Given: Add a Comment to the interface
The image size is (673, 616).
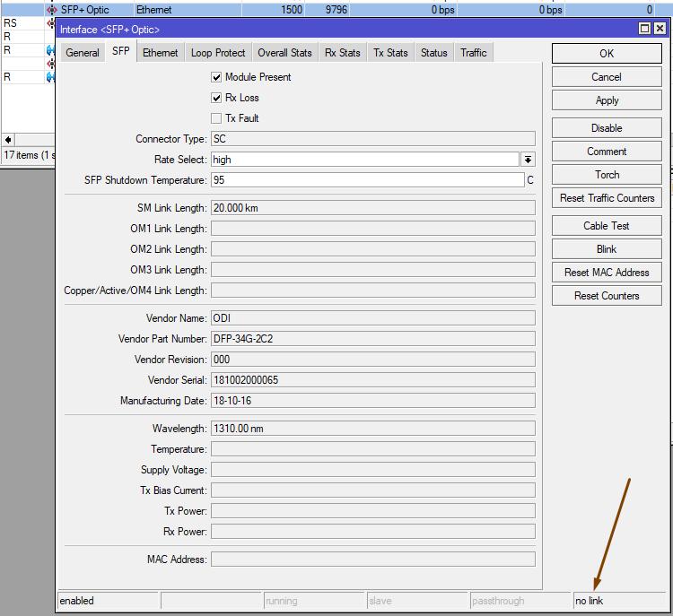Looking at the screenshot, I should pyautogui.click(x=607, y=152).
